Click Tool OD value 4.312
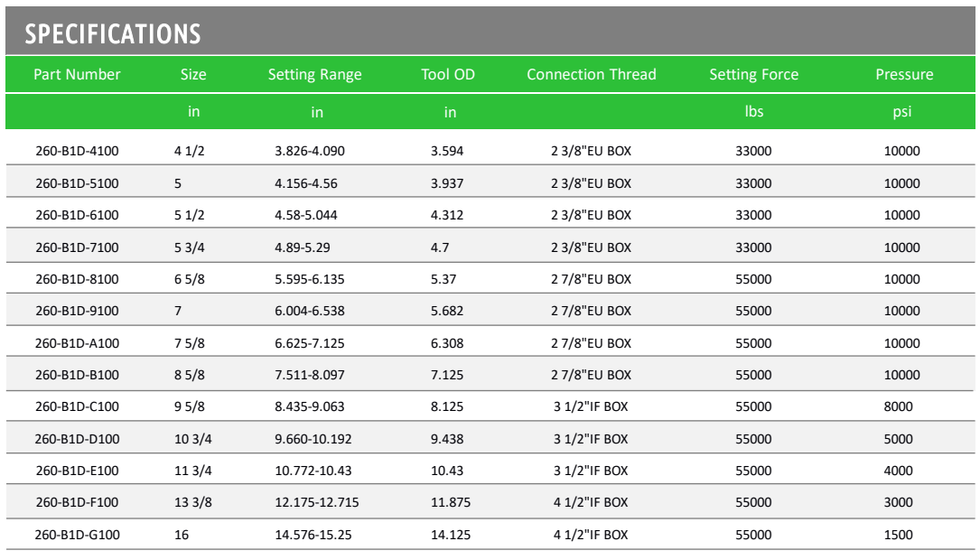 (x=447, y=215)
